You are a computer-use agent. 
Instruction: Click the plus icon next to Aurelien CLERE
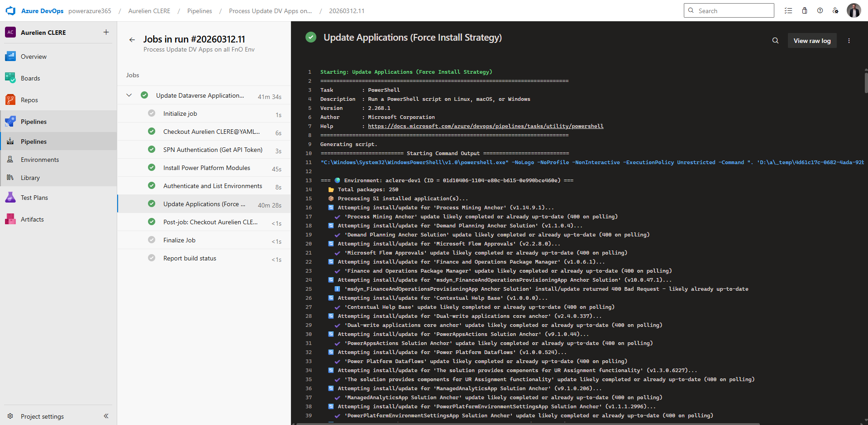click(x=106, y=32)
